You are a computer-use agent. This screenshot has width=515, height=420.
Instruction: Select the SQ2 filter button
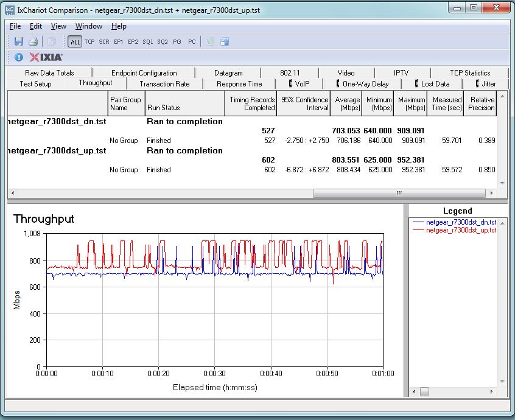163,42
